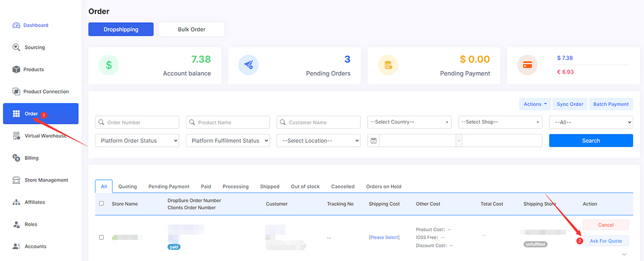Open Products via the box icon
This screenshot has width=644, height=261.
16,69
